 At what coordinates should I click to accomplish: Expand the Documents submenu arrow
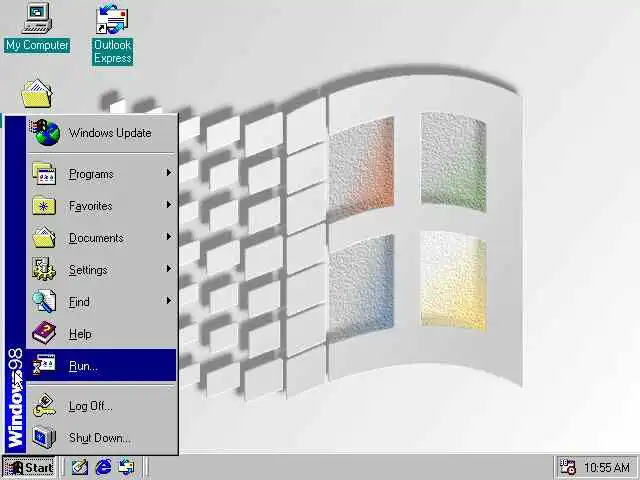pos(169,237)
